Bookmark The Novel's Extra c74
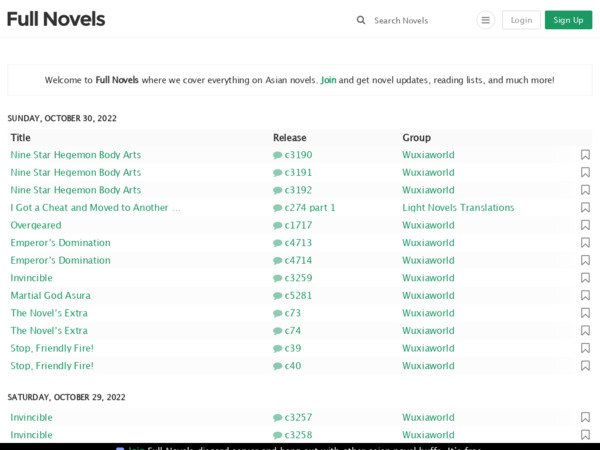Viewport: 600px width, 450px height. click(585, 331)
